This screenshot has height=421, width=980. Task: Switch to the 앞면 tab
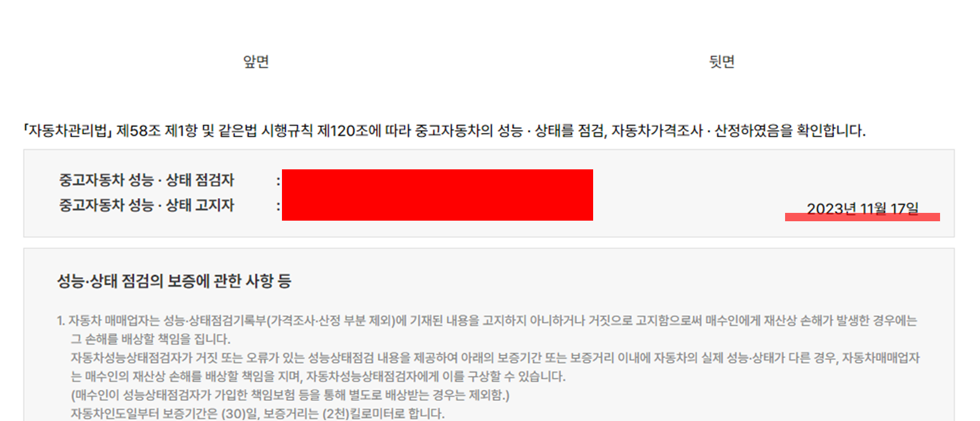256,61
